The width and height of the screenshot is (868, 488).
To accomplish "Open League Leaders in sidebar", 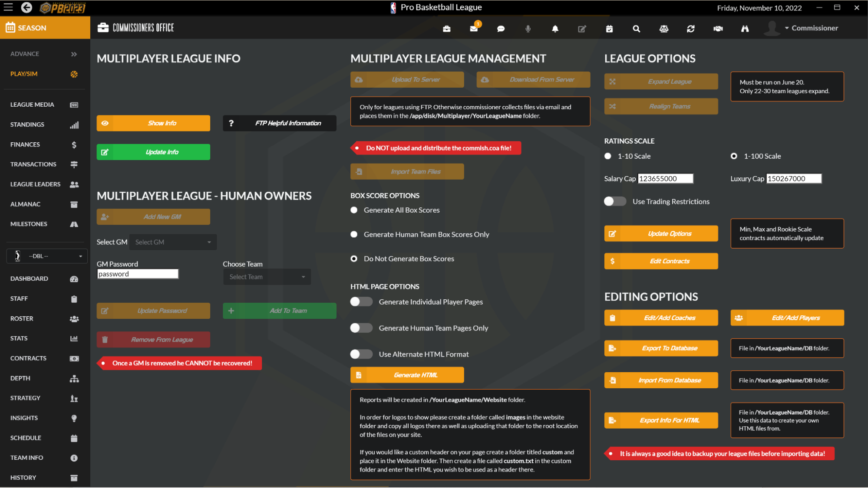I will 44,184.
